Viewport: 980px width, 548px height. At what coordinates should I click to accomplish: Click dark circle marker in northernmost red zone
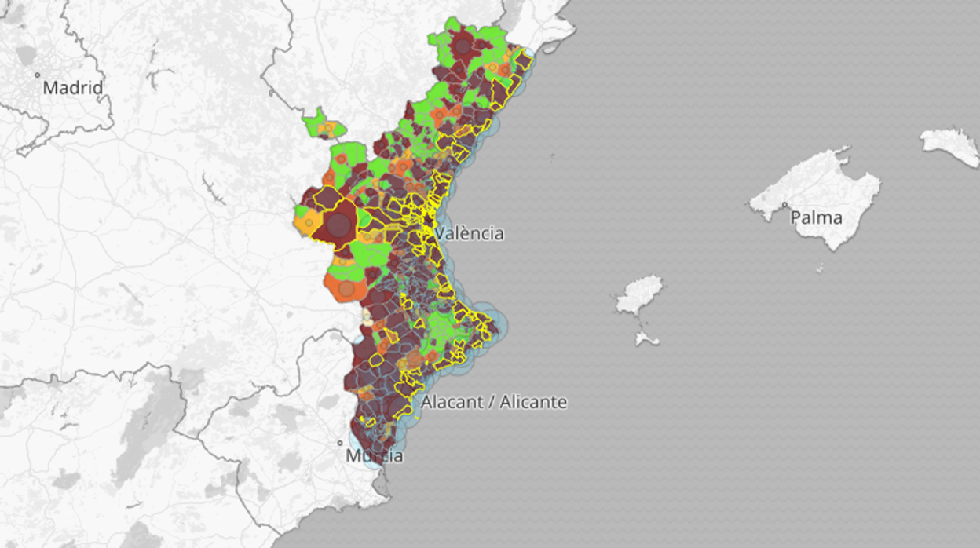463,46
